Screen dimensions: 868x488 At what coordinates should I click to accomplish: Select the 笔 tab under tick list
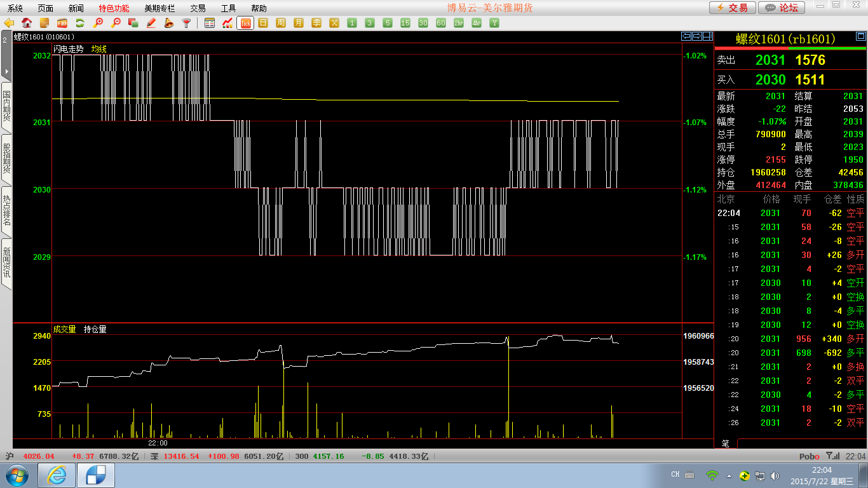[x=725, y=443]
